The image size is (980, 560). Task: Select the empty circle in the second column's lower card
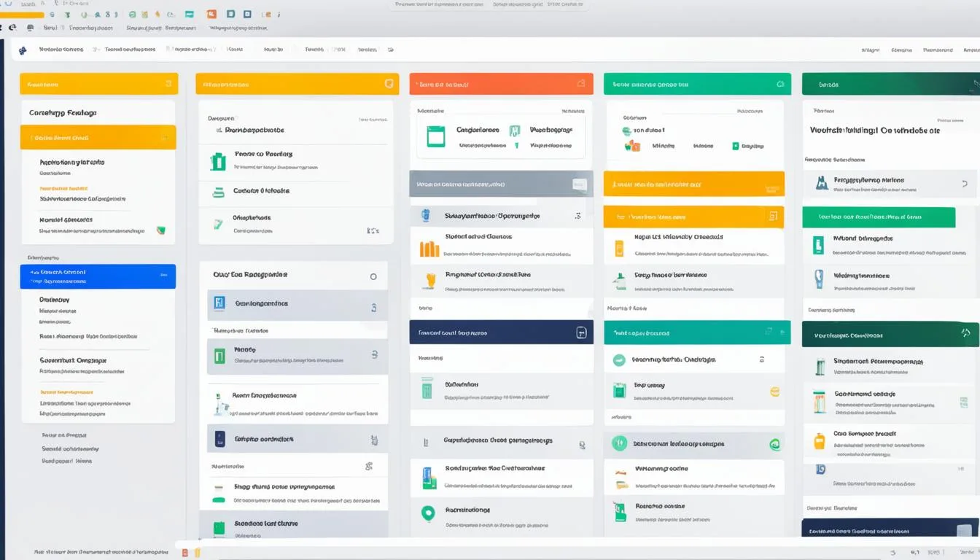coord(373,277)
